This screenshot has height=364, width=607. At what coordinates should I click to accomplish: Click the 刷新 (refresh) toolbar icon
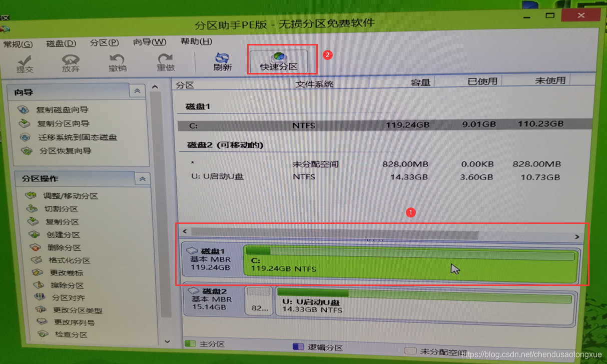[222, 62]
